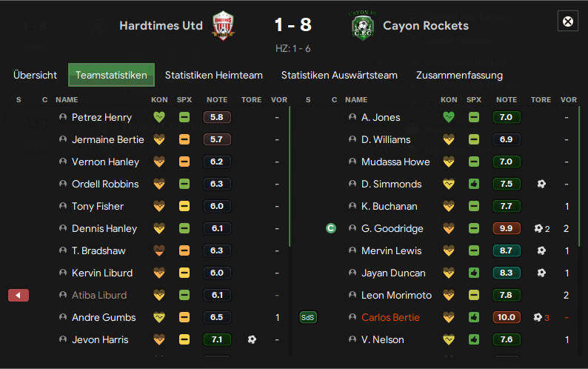Click the green captain badge next to G. Goodridge
588x369 pixels.
(331, 228)
